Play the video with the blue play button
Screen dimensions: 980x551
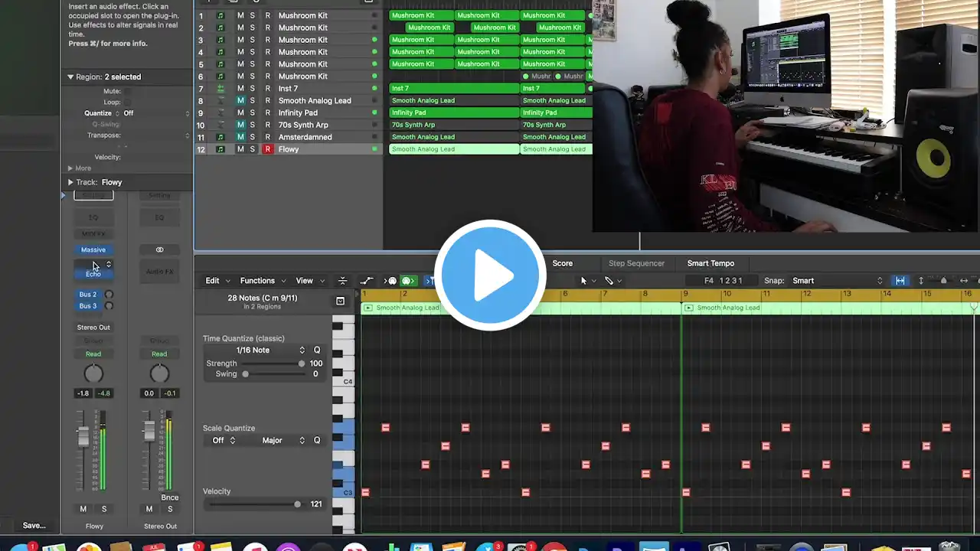[490, 275]
